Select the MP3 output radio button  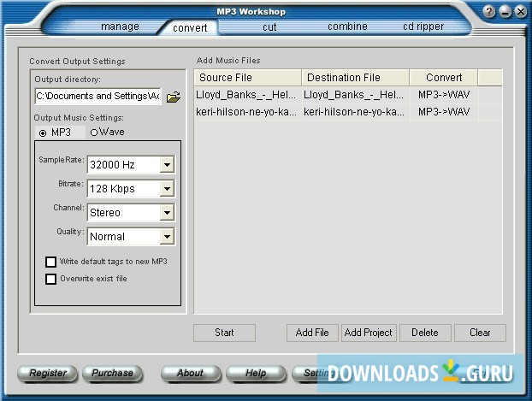tap(43, 133)
